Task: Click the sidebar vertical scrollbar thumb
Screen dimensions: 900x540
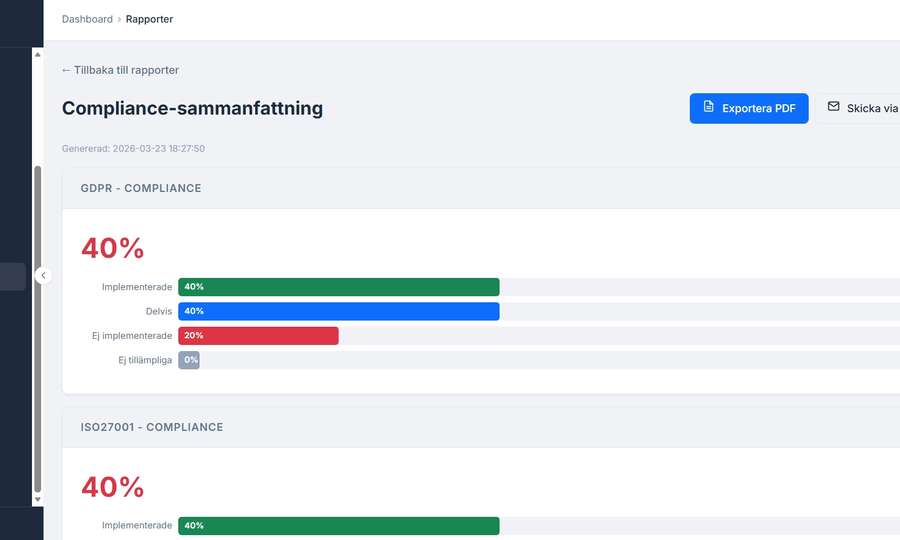Action: pos(38,330)
